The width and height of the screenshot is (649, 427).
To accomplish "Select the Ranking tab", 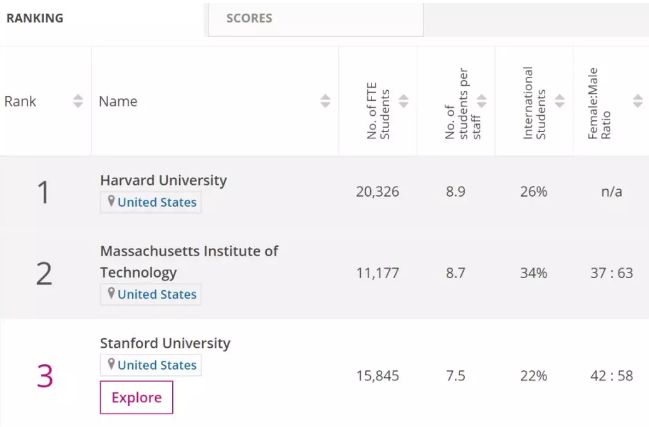I will [x=35, y=18].
